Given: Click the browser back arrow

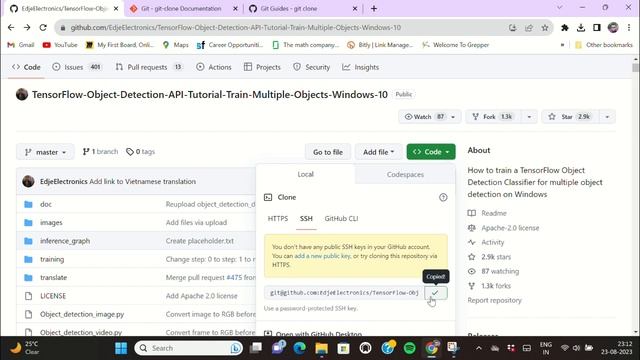Looking at the screenshot, I should click(x=11, y=27).
